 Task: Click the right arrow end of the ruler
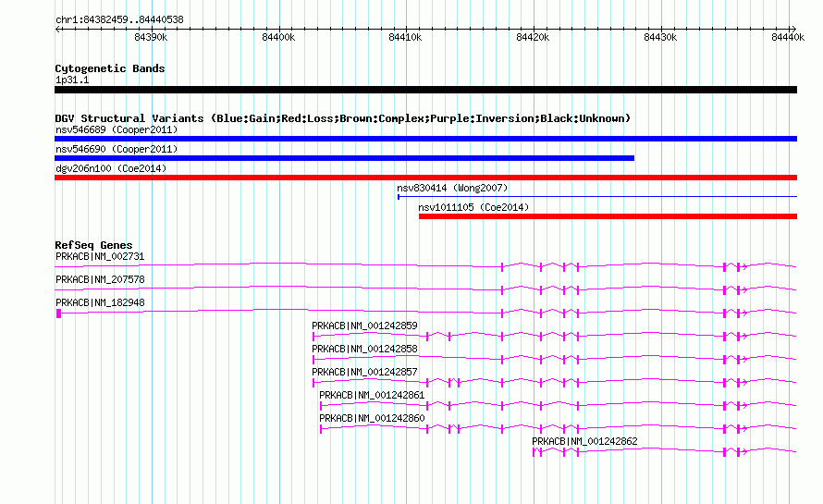pos(793,30)
